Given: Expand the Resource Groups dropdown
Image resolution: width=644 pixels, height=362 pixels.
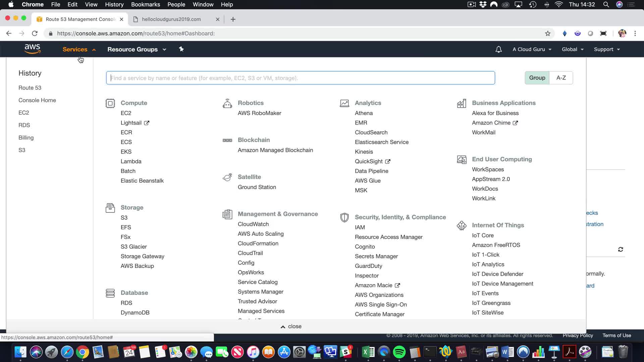Looking at the screenshot, I should (x=137, y=49).
